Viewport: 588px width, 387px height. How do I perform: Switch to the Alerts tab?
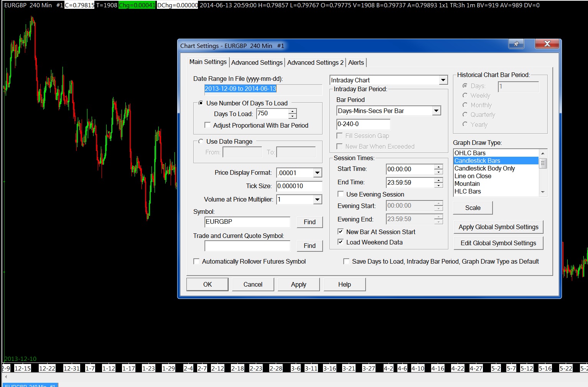pyautogui.click(x=356, y=62)
